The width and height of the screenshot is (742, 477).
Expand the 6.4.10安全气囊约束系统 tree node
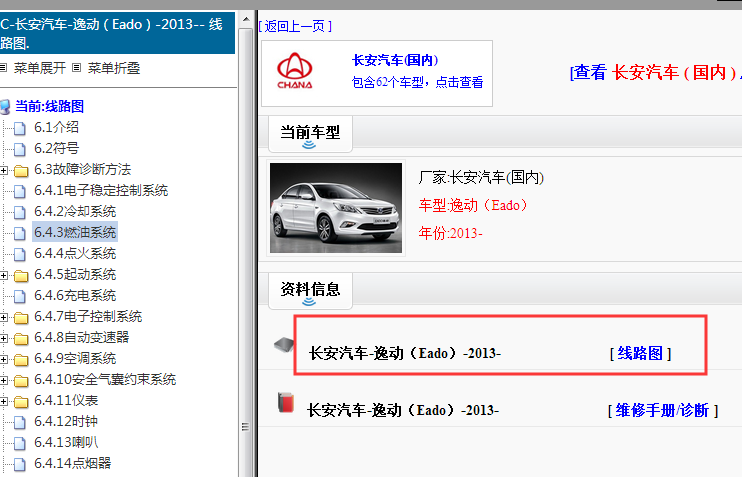coord(3,380)
